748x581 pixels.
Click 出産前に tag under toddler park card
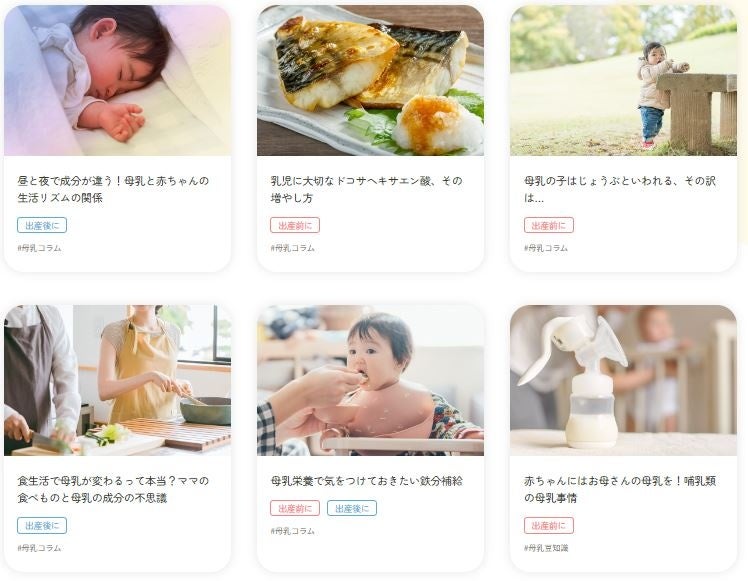[x=549, y=225]
